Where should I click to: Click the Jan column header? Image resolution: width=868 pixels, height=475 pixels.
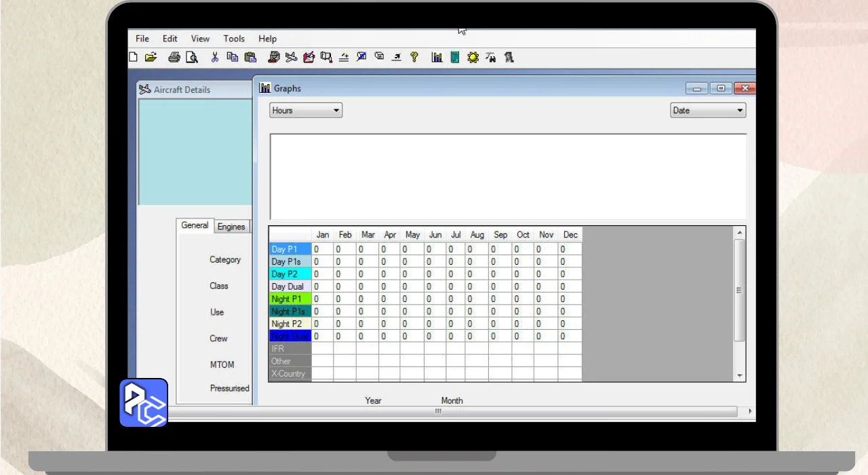click(322, 235)
